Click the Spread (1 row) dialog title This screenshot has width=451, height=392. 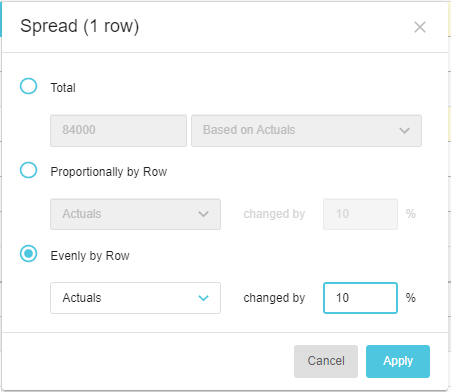pyautogui.click(x=79, y=26)
